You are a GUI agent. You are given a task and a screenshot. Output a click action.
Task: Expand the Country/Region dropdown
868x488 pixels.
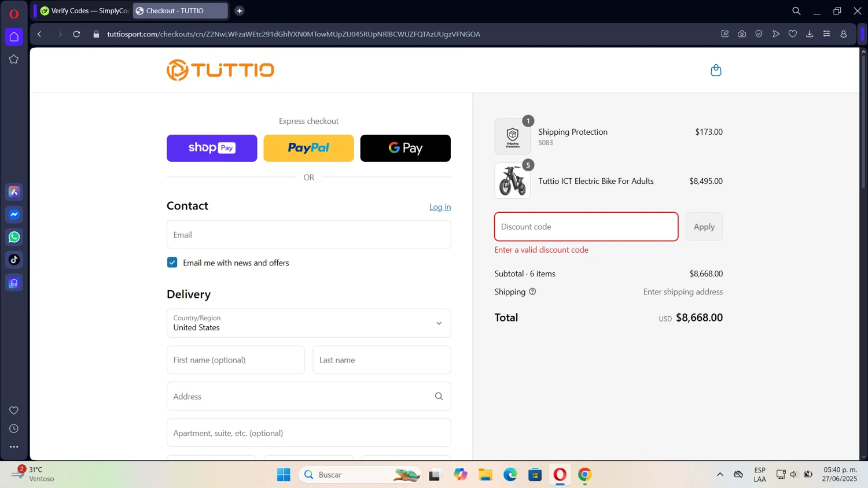click(x=308, y=323)
